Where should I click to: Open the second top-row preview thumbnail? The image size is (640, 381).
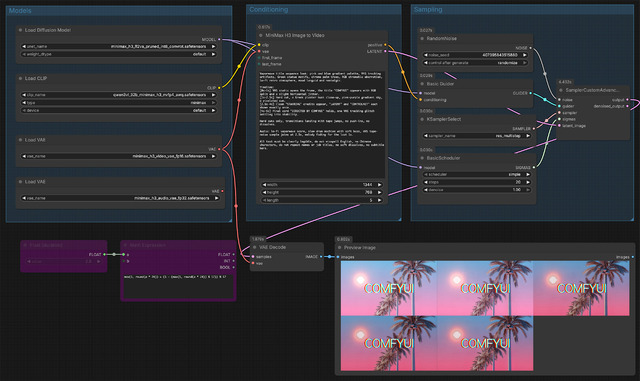click(x=484, y=288)
